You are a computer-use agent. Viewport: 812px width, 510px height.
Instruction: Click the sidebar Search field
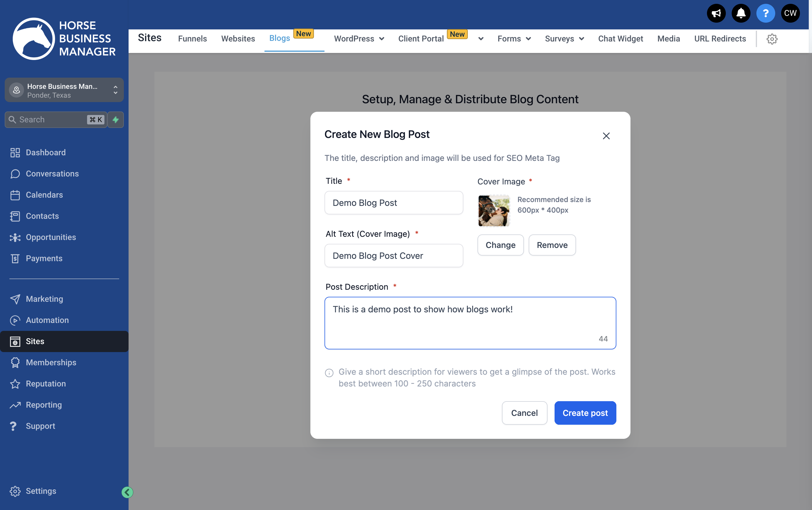coord(56,119)
